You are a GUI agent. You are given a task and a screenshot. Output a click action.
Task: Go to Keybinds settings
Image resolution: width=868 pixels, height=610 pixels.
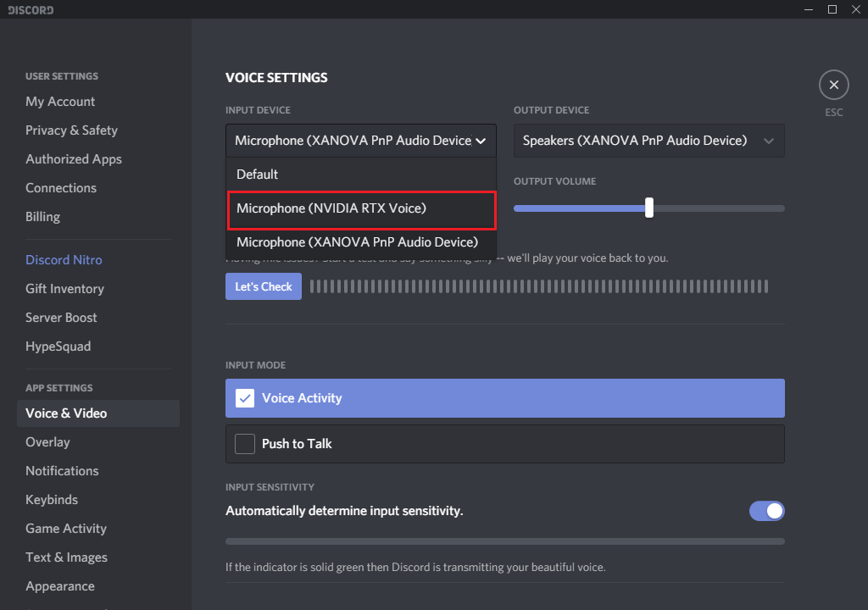point(52,500)
